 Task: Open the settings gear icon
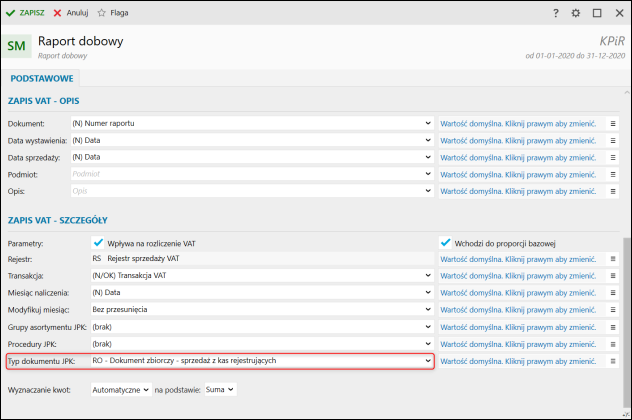[x=575, y=13]
